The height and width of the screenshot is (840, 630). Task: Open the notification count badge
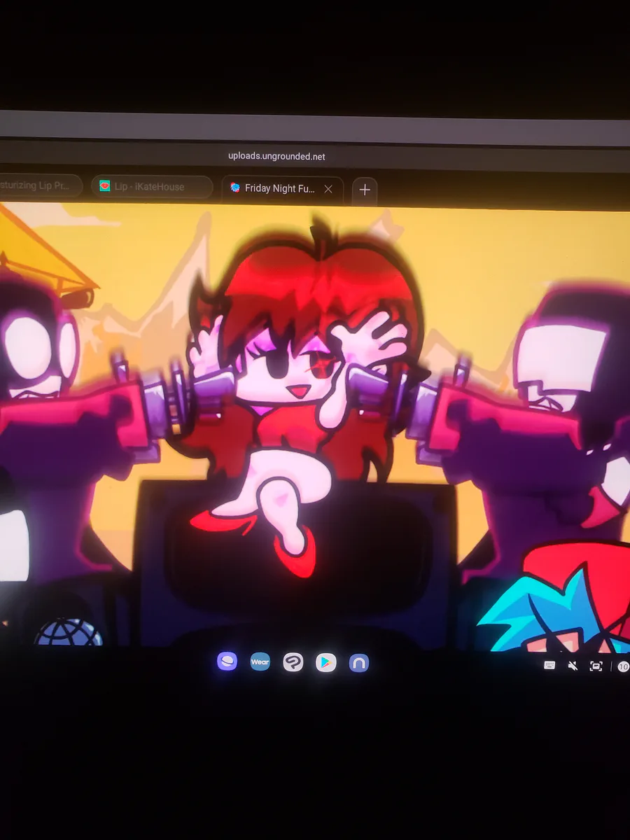(x=622, y=667)
